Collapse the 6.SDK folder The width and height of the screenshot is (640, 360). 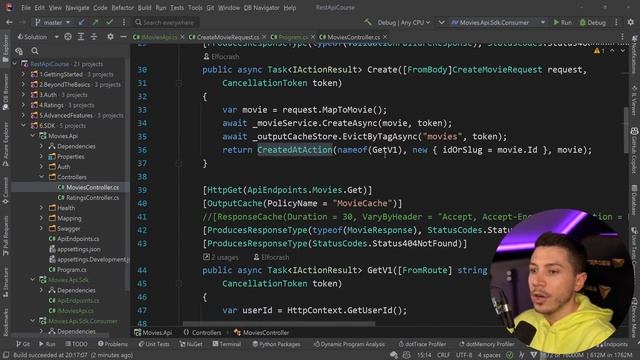click(x=23, y=126)
